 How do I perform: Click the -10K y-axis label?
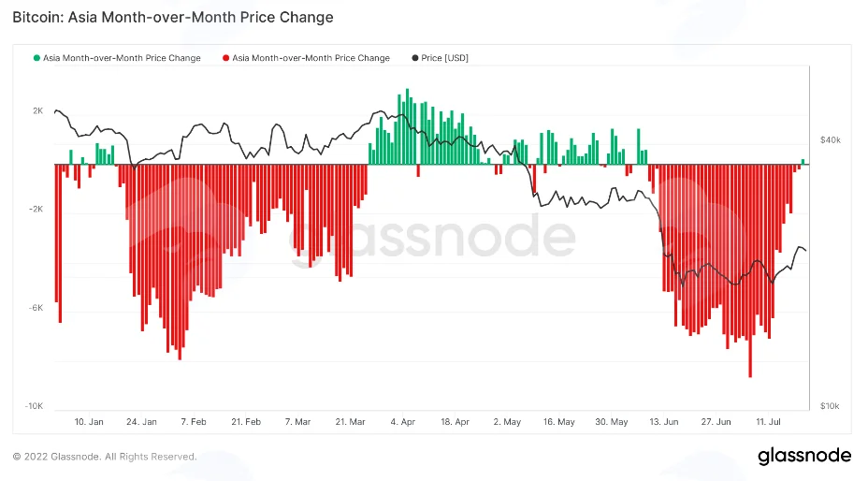coord(34,406)
